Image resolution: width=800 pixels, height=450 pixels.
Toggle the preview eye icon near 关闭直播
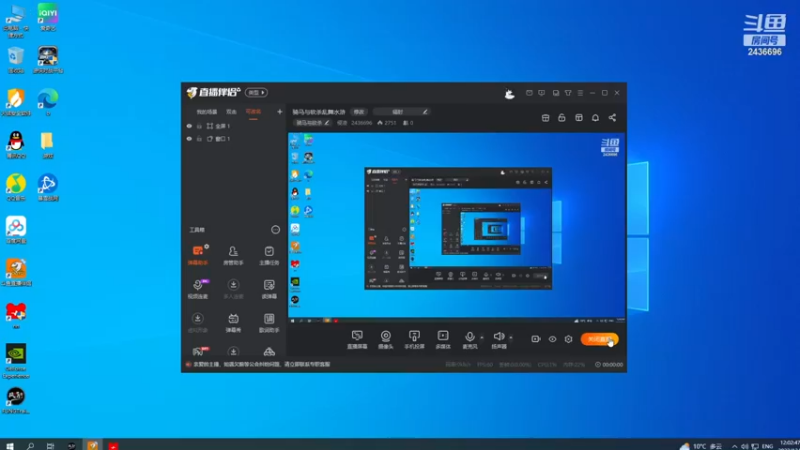[553, 339]
